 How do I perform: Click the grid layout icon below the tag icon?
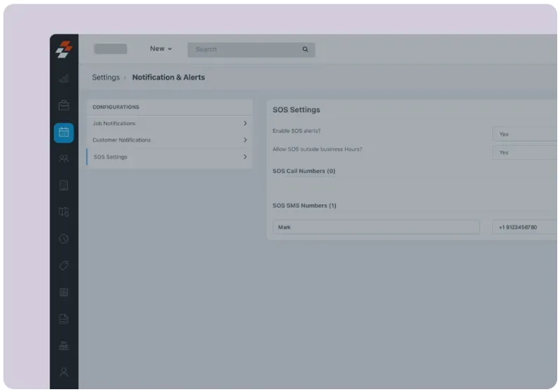click(64, 293)
